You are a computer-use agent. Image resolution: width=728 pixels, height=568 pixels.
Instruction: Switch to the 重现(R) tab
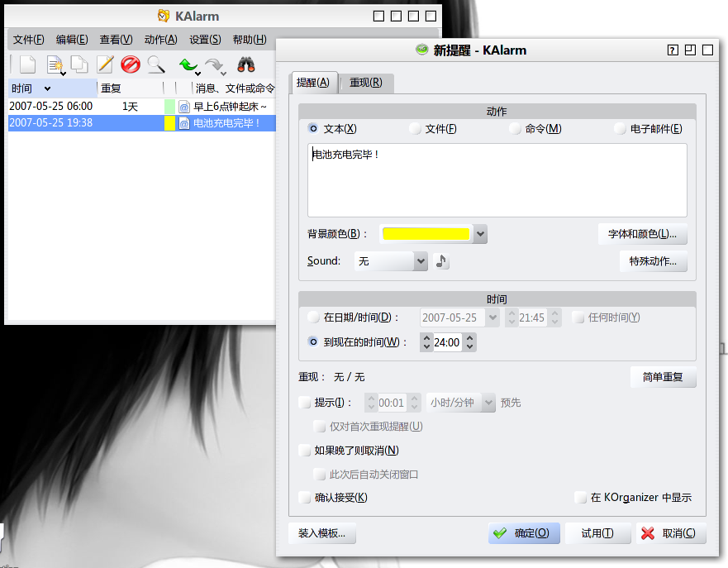pyautogui.click(x=366, y=83)
